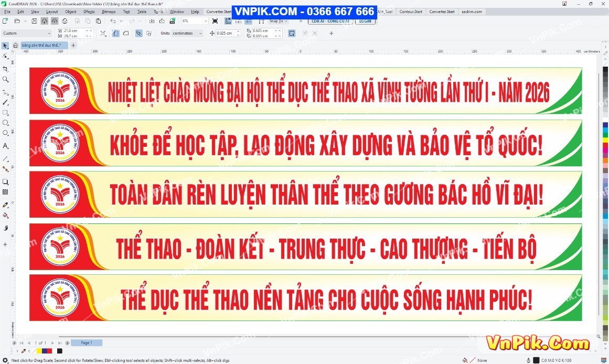Image resolution: width=609 pixels, height=364 pixels.
Task: Select the Polygon tool
Action: click(x=5, y=133)
